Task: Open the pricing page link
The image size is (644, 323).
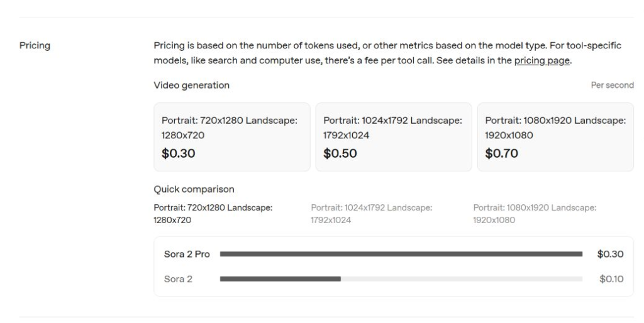Action: click(541, 61)
